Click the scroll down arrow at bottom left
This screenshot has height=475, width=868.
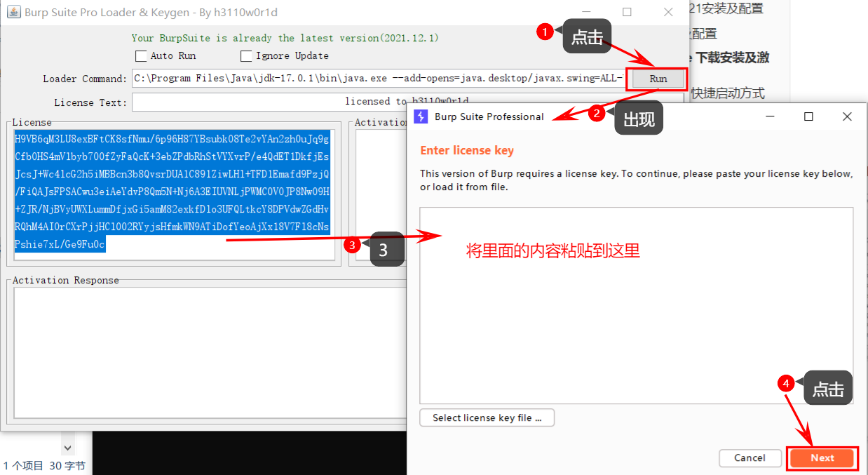(x=67, y=447)
